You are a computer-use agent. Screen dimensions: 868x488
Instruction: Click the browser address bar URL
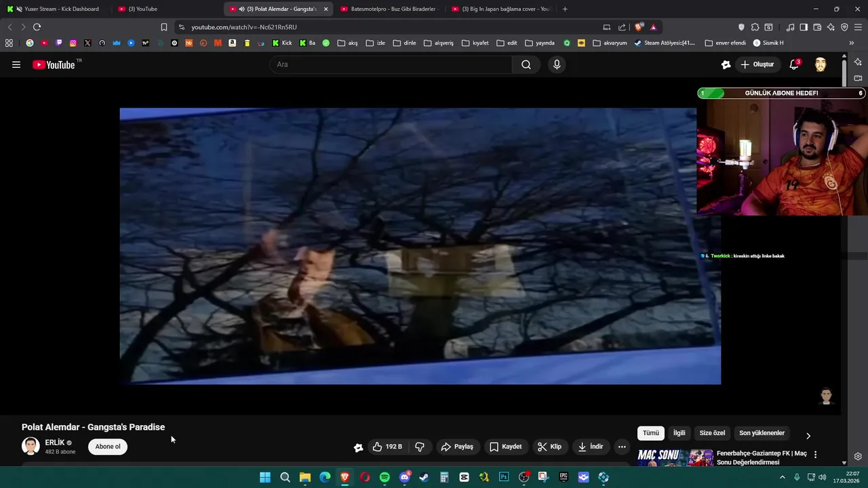pos(244,27)
